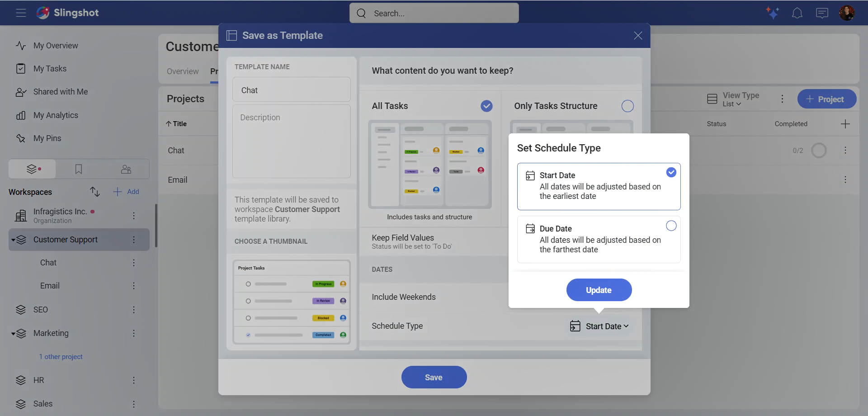Choose the Project Tasks thumbnail

[x=292, y=302]
